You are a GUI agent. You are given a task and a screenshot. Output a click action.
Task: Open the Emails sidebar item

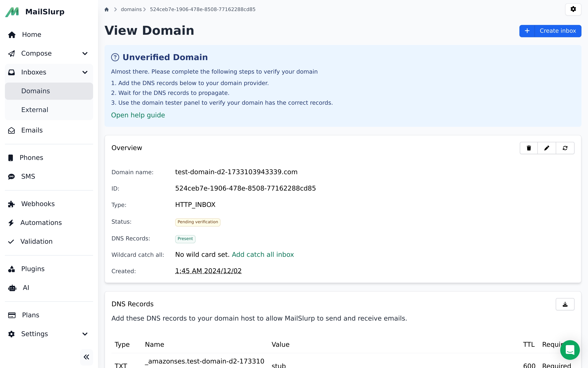49,130
